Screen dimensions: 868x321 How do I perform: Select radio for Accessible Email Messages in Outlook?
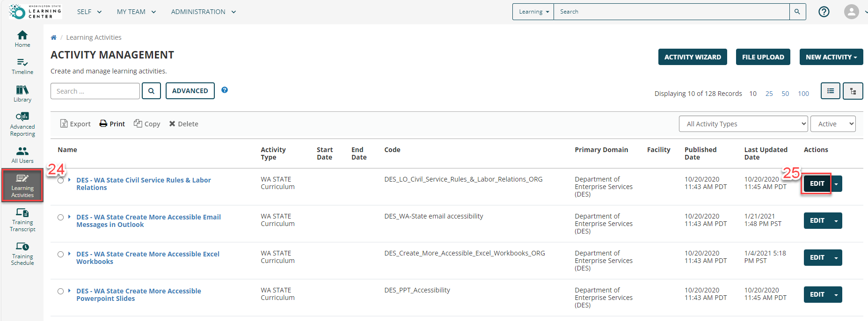(61, 217)
